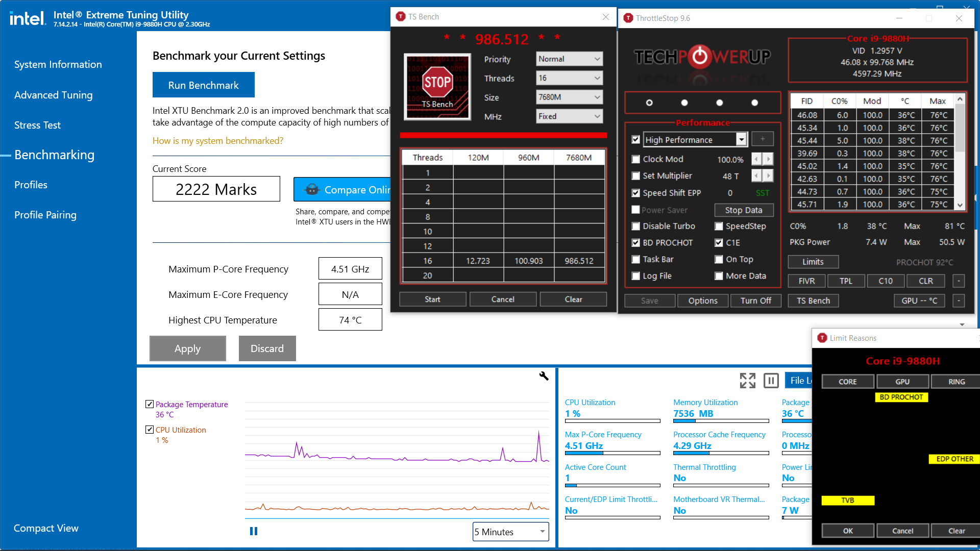Click the yellow BD PROCHOT indicator
The height and width of the screenshot is (551, 980).
click(901, 397)
